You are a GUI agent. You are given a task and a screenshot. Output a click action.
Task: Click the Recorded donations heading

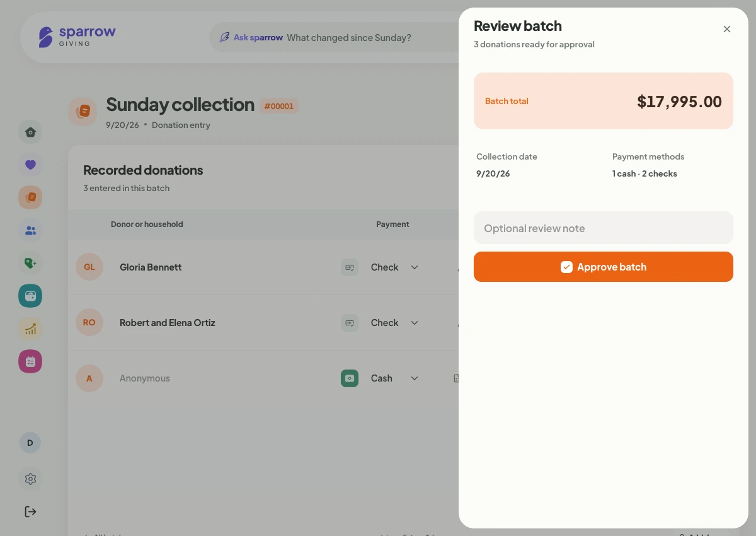point(143,170)
